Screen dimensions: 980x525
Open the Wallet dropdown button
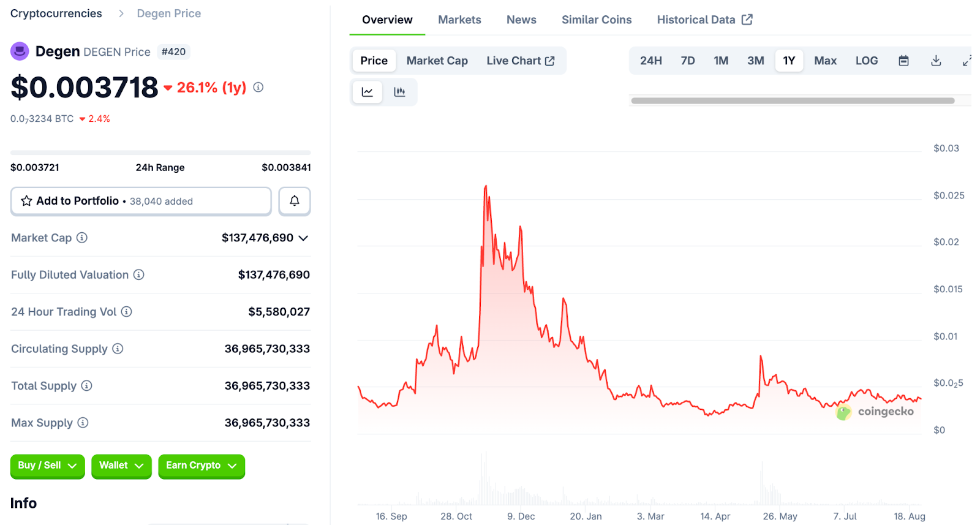[x=121, y=466]
